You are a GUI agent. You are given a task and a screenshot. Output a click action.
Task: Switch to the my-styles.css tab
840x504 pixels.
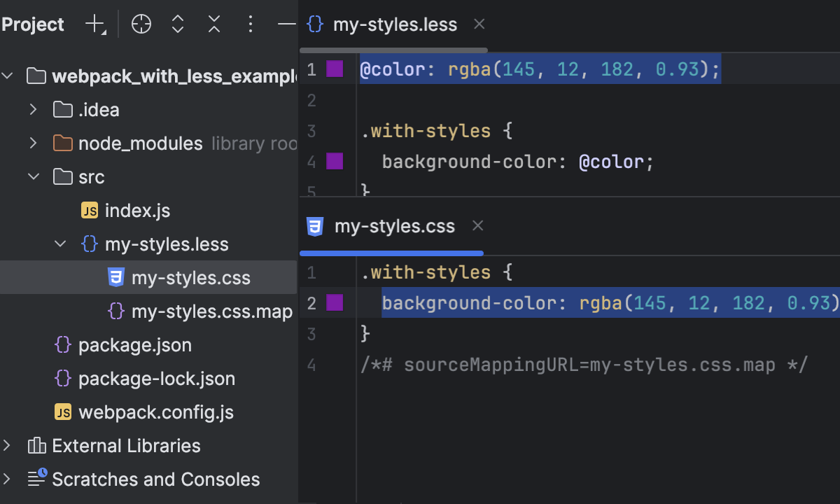[x=395, y=225]
